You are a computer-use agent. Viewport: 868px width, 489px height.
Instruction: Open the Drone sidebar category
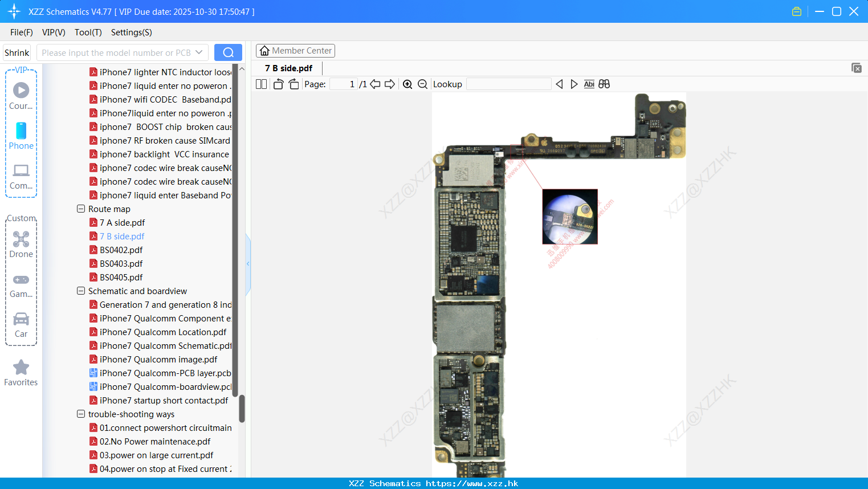point(21,244)
